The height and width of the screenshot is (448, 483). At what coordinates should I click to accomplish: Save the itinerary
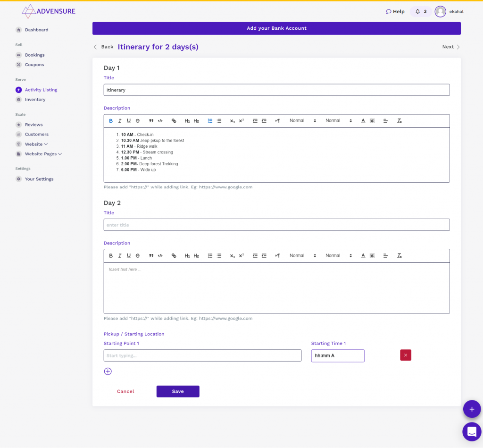pos(178,391)
